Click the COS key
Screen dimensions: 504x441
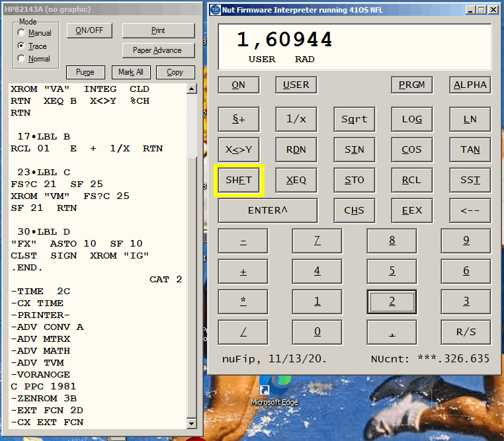click(x=412, y=149)
